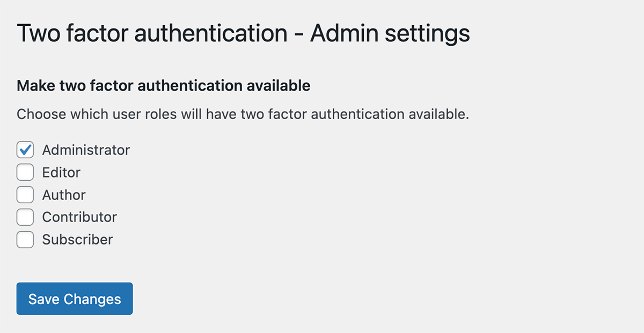The image size is (644, 333).
Task: Click the Make two factor authentication available subheading
Action: click(164, 85)
